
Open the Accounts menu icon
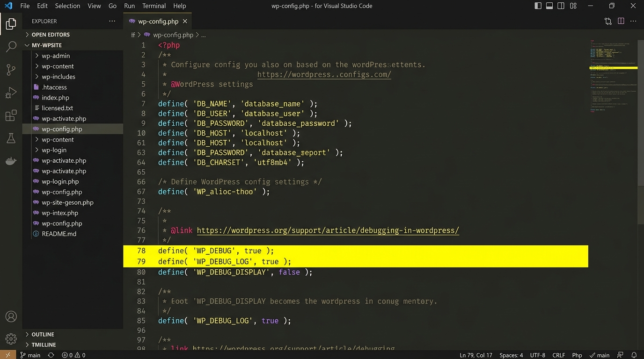[x=11, y=316]
